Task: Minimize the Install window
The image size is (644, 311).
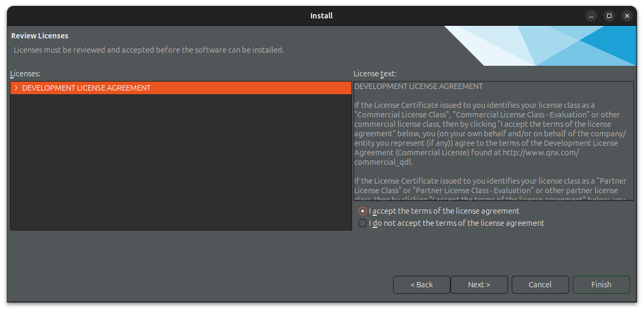Action: pos(592,16)
